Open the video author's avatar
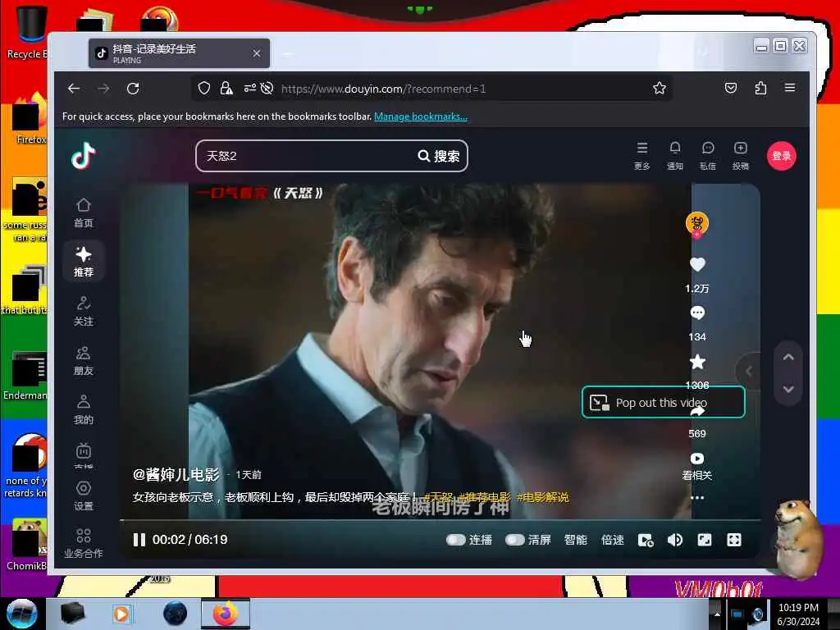Viewport: 840px width, 630px height. (697, 223)
